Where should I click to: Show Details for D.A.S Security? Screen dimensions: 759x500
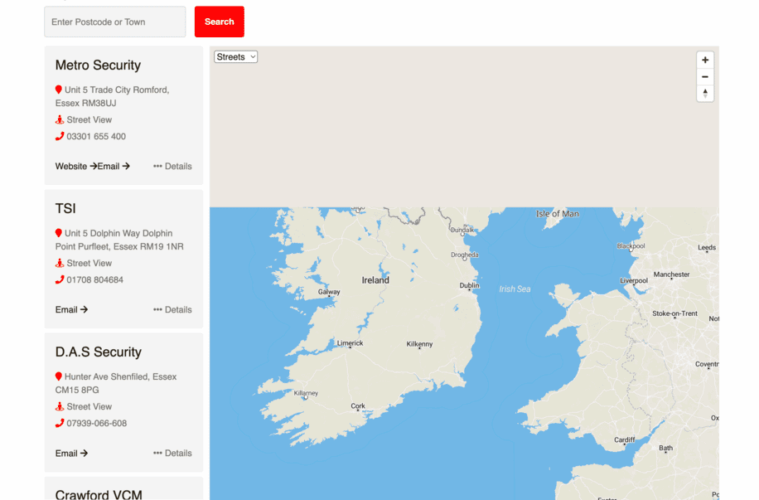click(x=173, y=453)
